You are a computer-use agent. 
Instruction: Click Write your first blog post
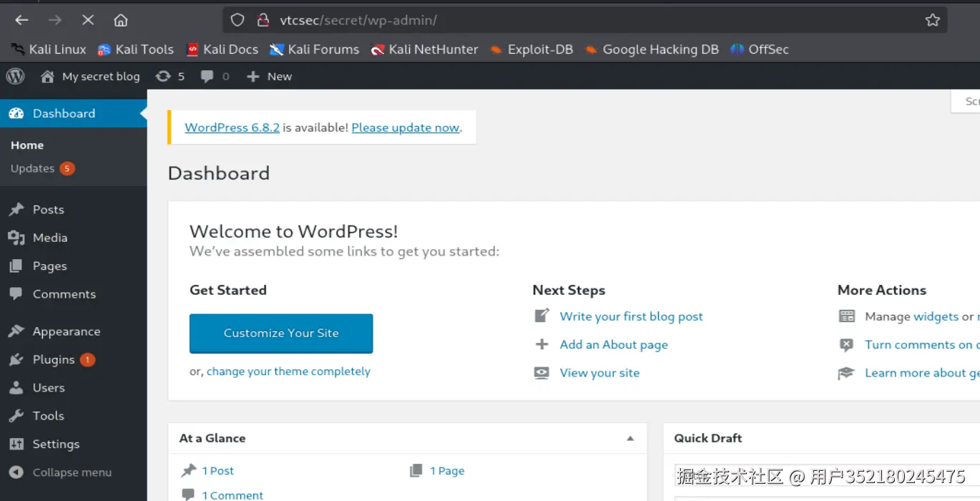pos(631,316)
